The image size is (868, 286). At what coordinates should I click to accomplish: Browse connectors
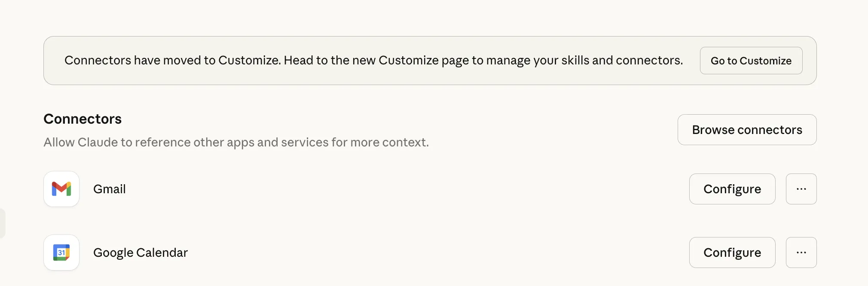(x=747, y=130)
